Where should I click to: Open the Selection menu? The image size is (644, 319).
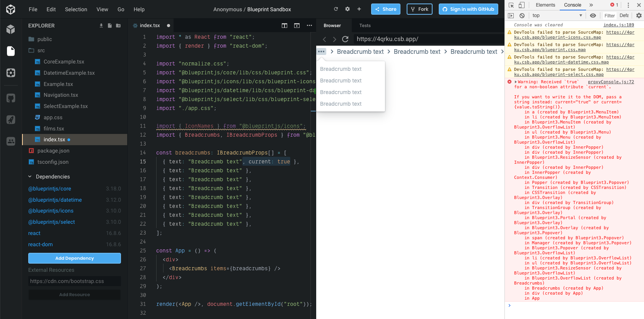(76, 9)
